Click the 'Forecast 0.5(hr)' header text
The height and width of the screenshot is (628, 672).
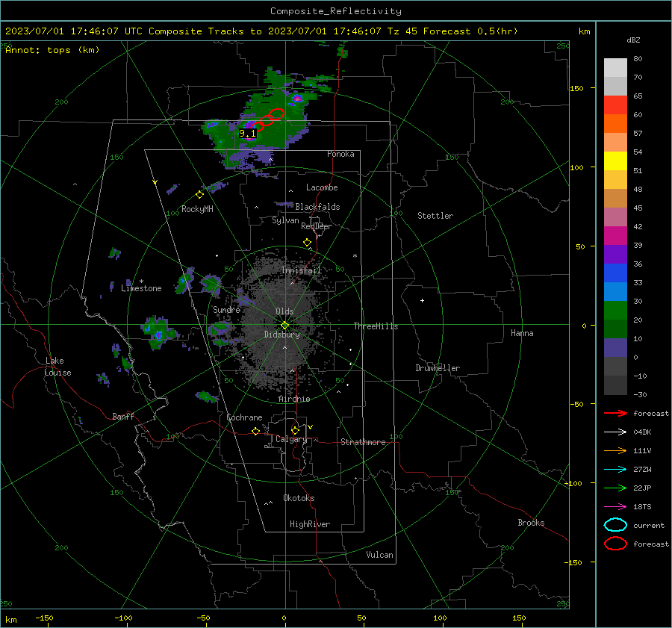470,31
